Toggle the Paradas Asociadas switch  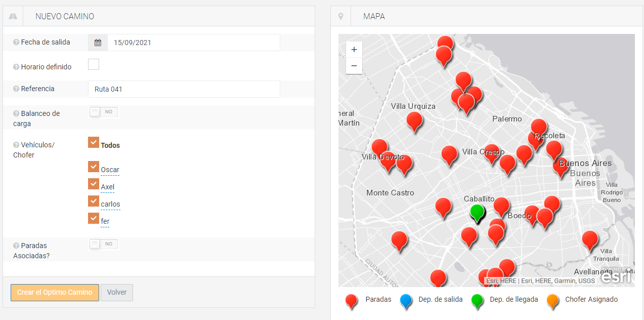tap(103, 244)
